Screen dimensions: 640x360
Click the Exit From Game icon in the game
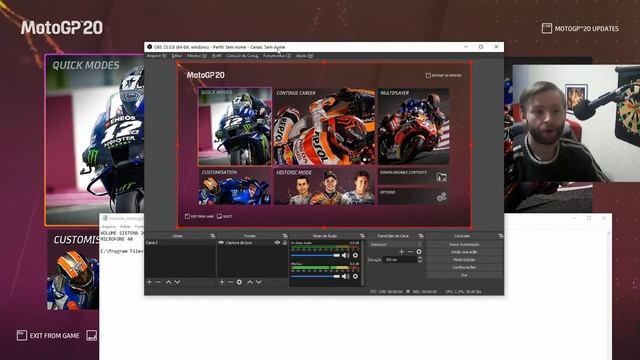pyautogui.click(x=22, y=336)
